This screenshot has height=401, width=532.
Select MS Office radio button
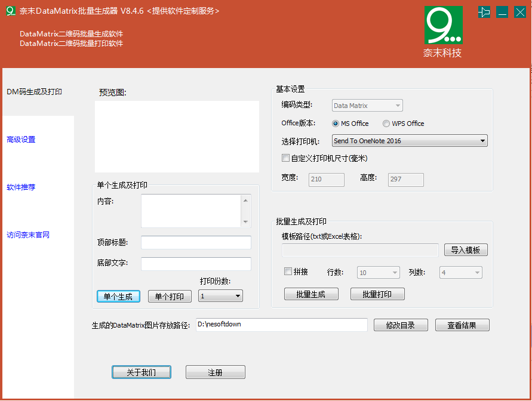[x=336, y=124]
